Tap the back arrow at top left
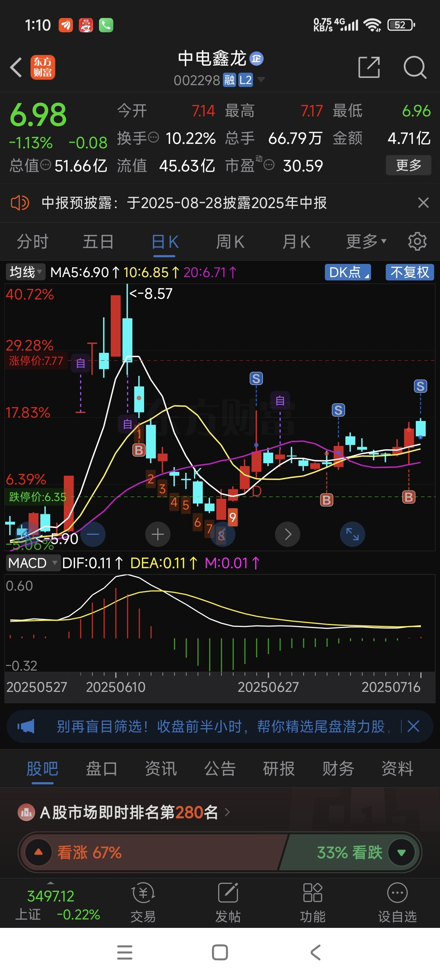The image size is (440, 980). pyautogui.click(x=16, y=67)
